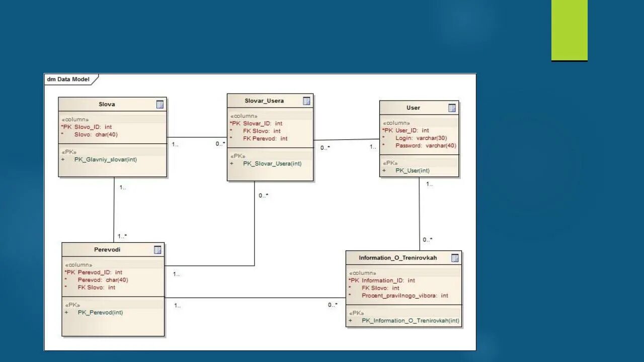644x362 pixels.
Task: Click the PK Slovar_ID: int column
Action: tap(256, 124)
